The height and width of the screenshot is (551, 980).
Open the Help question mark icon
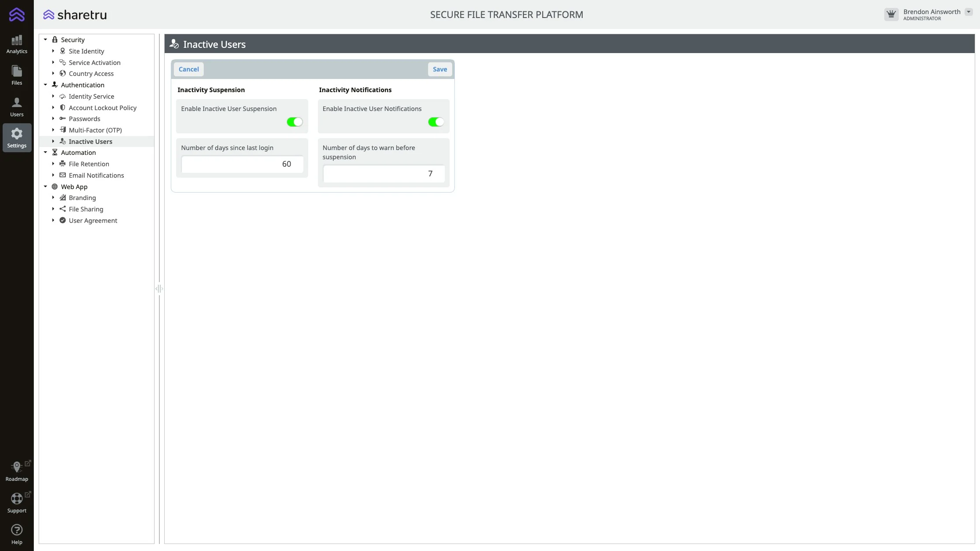pyautogui.click(x=17, y=530)
